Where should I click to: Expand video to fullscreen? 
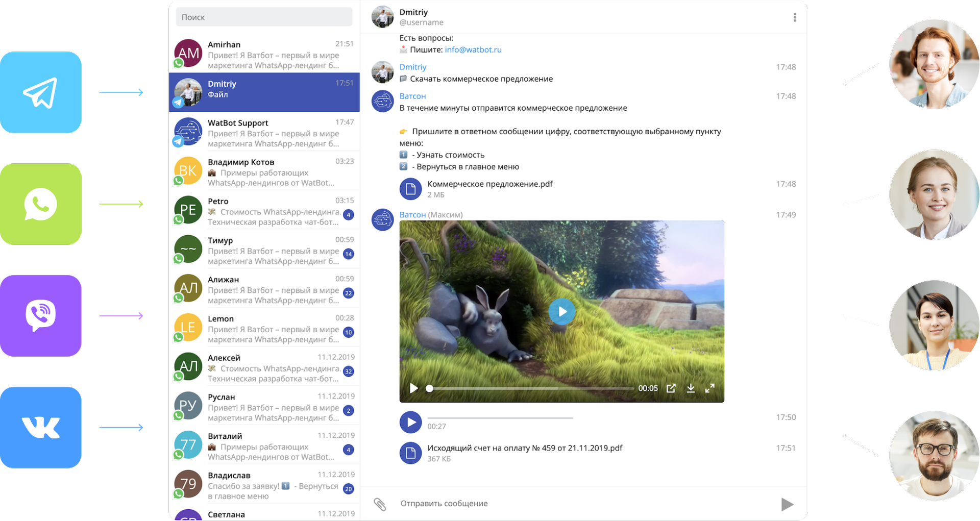click(x=710, y=388)
